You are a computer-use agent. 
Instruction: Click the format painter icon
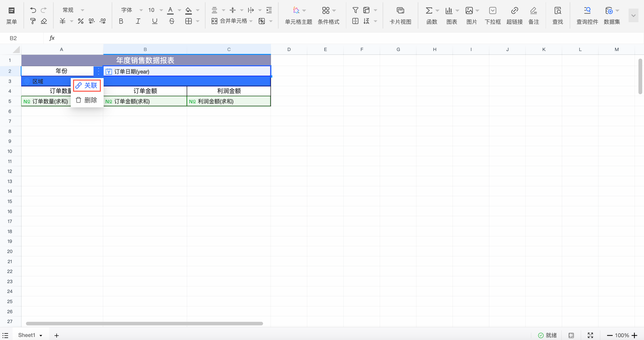point(33,21)
